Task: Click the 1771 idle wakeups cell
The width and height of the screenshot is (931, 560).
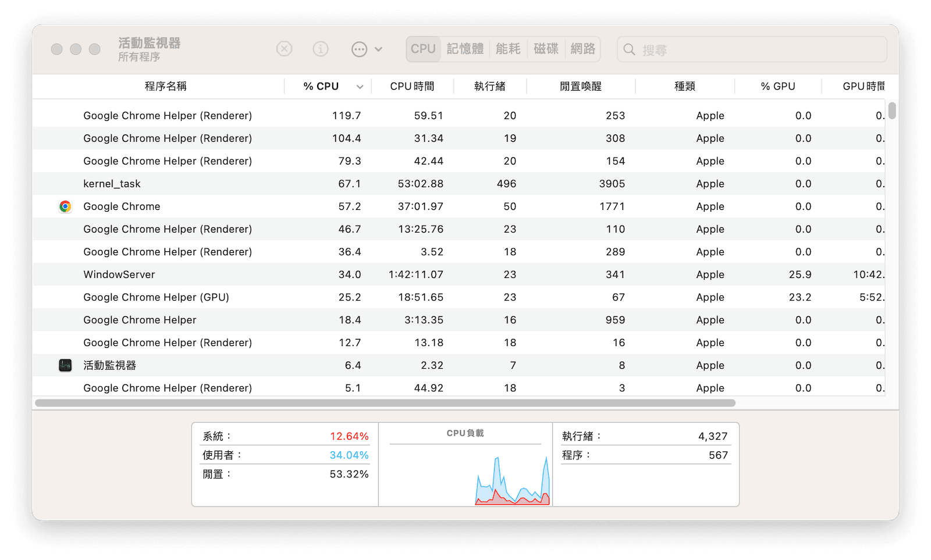Action: point(612,206)
